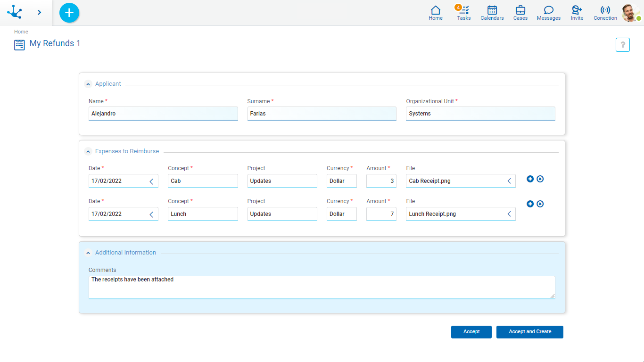Open file selector for Lunch Receipt.png

click(509, 214)
